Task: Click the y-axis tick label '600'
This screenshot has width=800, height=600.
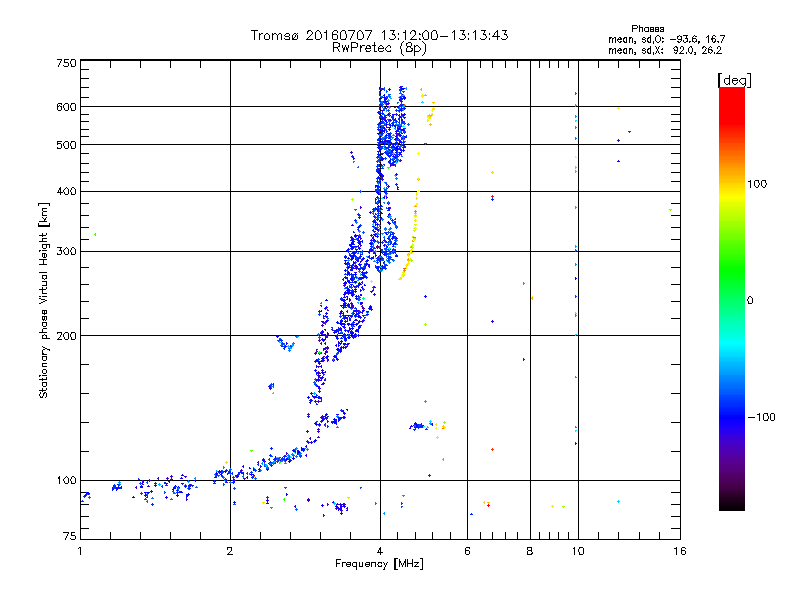Action: click(x=66, y=107)
